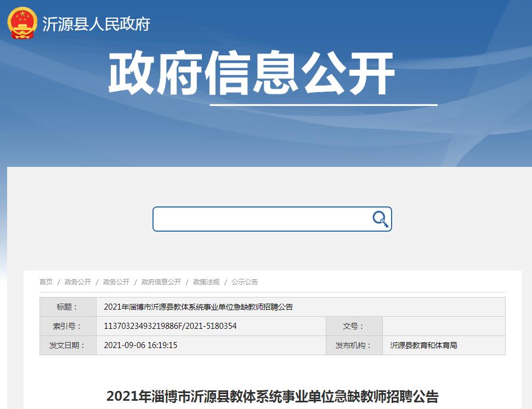Select the 发文日期： label cell
The width and height of the screenshot is (532, 409).
[68, 345]
